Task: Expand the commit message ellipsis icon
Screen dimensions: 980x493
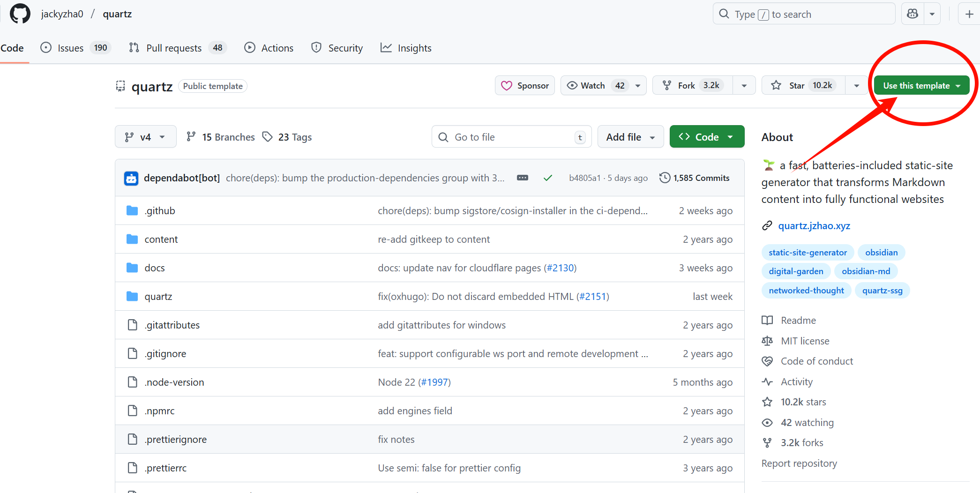Action: [x=522, y=178]
